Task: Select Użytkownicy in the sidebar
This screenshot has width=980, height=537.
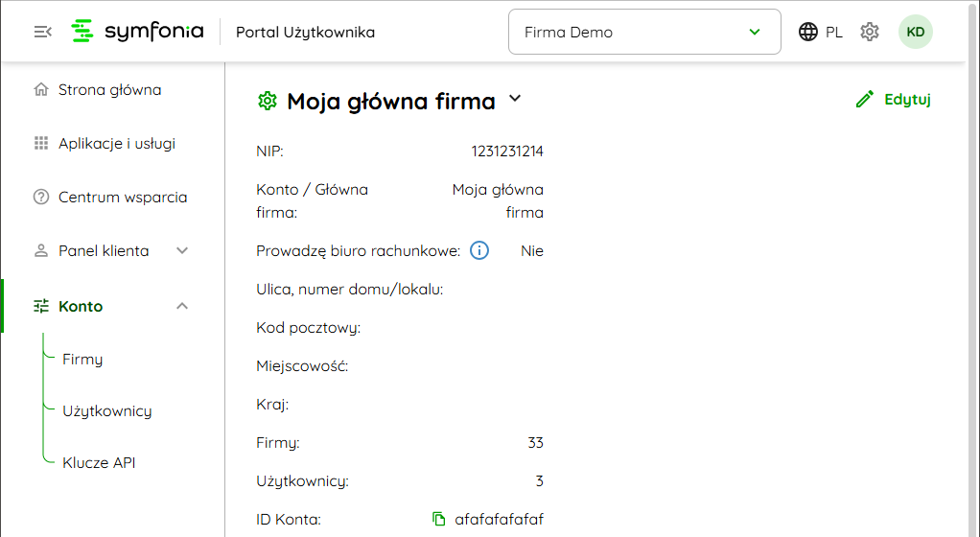Action: coord(106,411)
